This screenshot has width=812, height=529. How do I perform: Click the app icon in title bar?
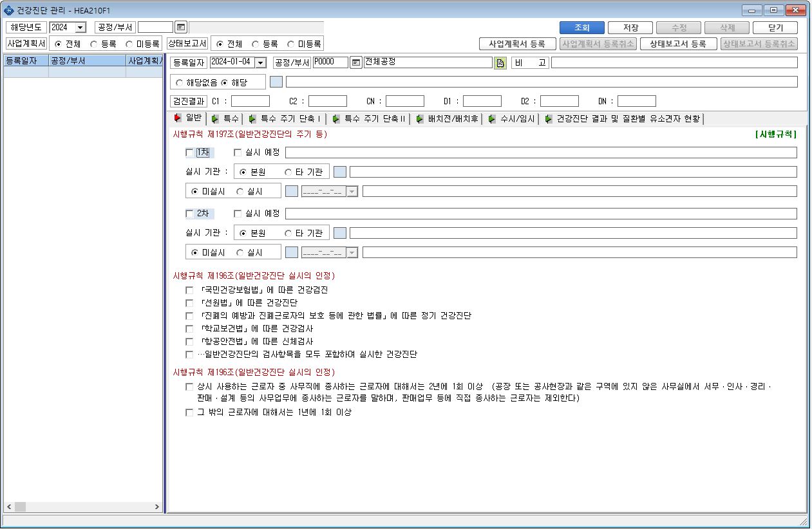click(8, 10)
